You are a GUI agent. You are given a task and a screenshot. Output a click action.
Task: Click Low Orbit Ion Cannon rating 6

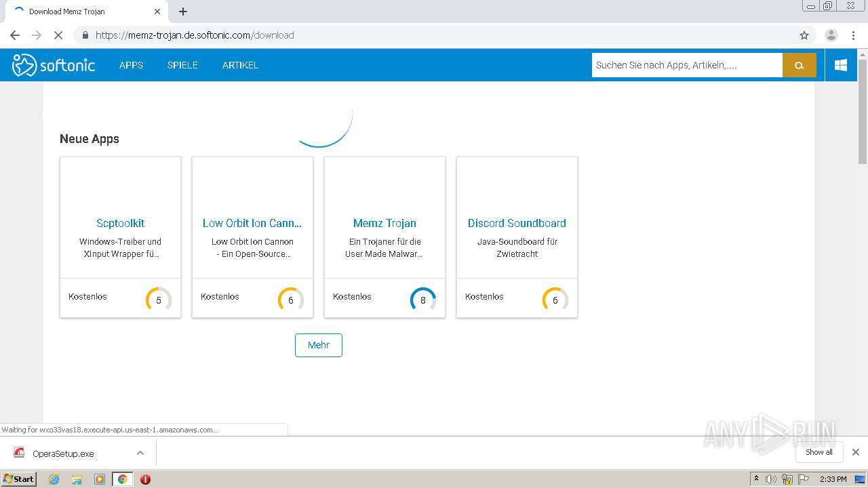click(x=291, y=300)
